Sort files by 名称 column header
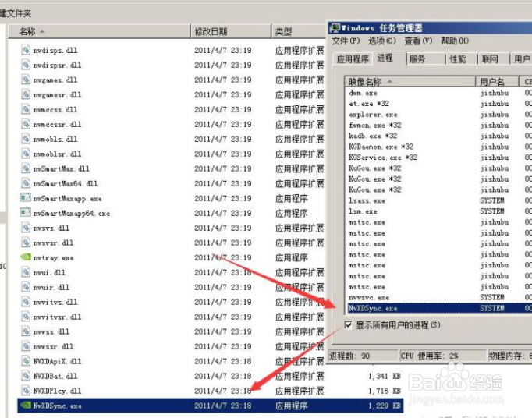This screenshot has width=532, height=418. [x=99, y=31]
